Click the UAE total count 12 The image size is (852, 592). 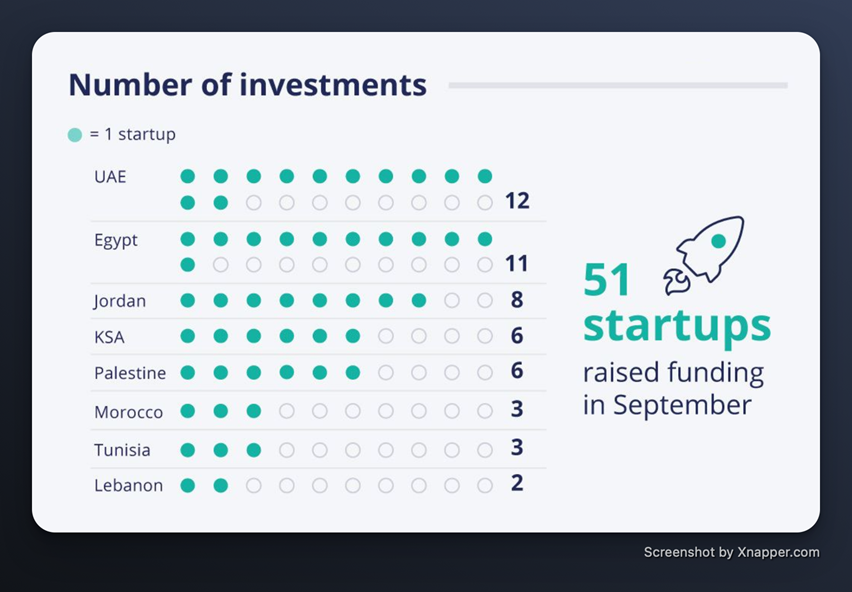click(517, 201)
